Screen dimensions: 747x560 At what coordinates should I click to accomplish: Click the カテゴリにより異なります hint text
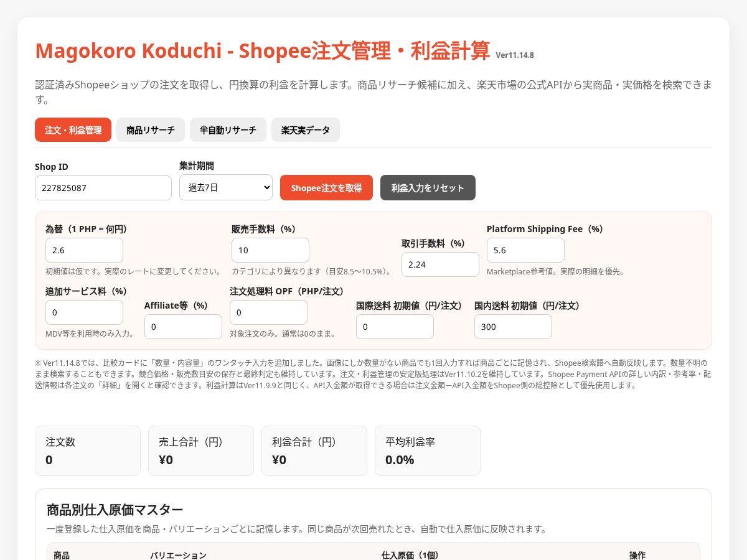312,271
